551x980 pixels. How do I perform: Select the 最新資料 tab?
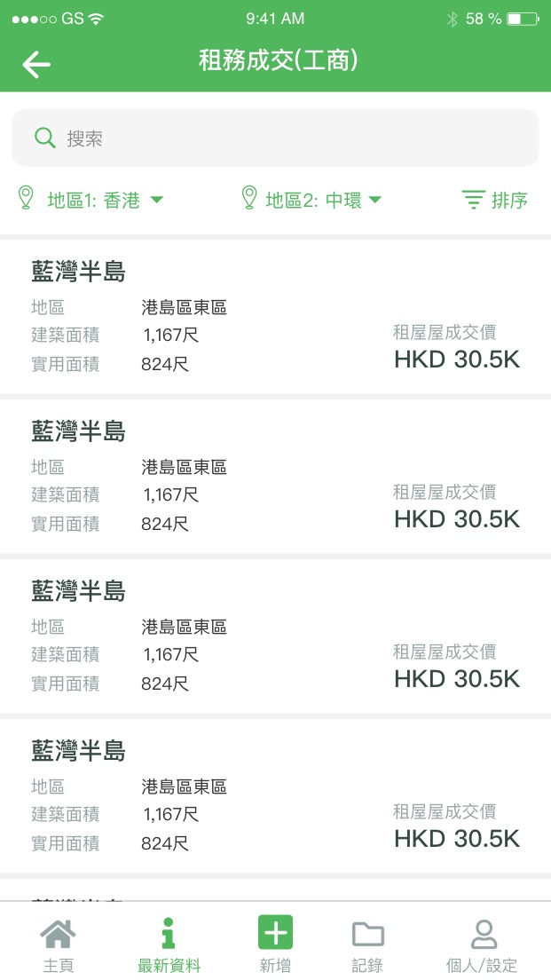click(x=169, y=945)
